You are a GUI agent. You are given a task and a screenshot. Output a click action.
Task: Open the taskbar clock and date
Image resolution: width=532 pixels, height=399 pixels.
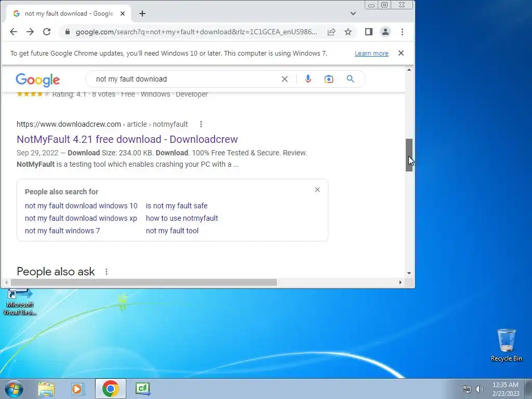pos(506,389)
